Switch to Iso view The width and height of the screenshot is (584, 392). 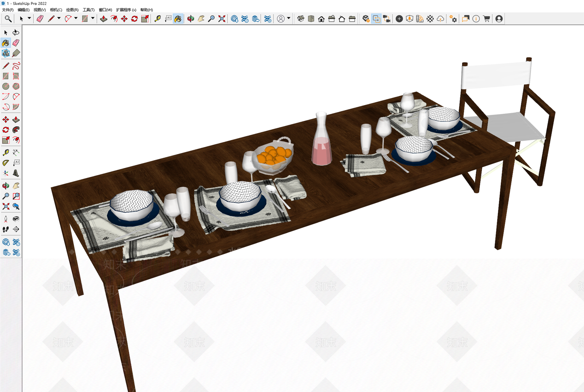[x=301, y=19]
